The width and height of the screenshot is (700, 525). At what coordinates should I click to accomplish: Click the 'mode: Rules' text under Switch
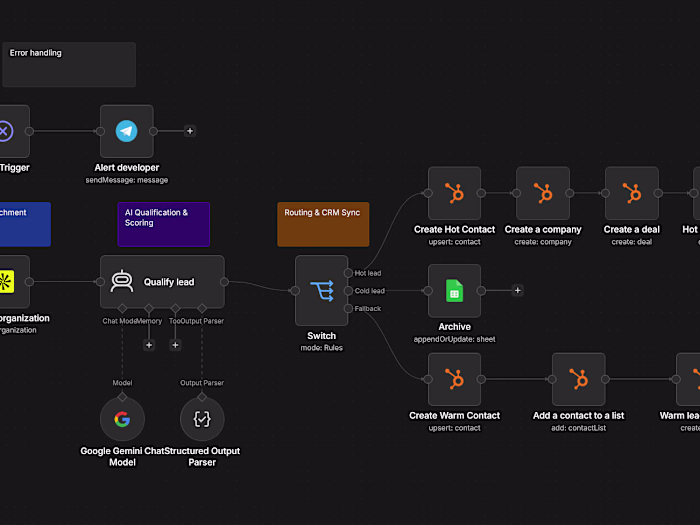coord(321,348)
